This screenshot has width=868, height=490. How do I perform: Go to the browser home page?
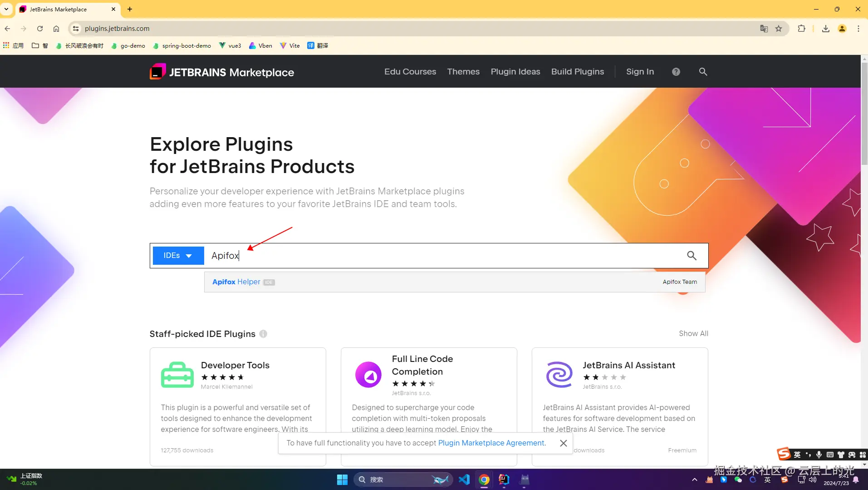point(56,29)
